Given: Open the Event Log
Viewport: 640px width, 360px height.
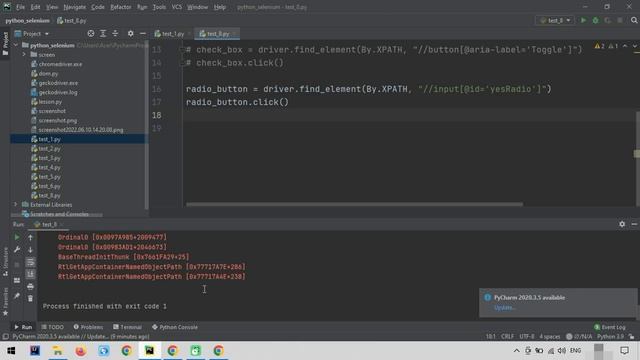Looking at the screenshot, I should [609, 327].
